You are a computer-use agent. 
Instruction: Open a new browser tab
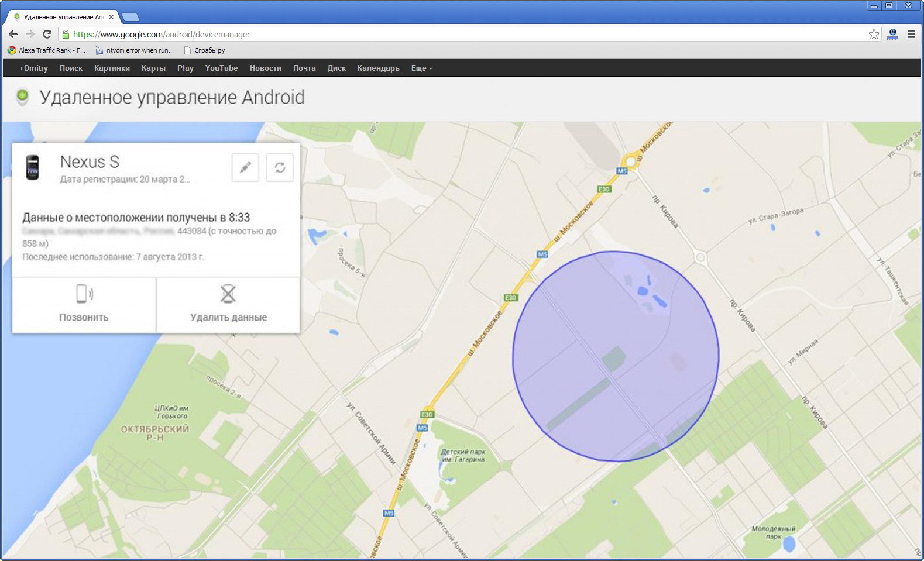130,17
